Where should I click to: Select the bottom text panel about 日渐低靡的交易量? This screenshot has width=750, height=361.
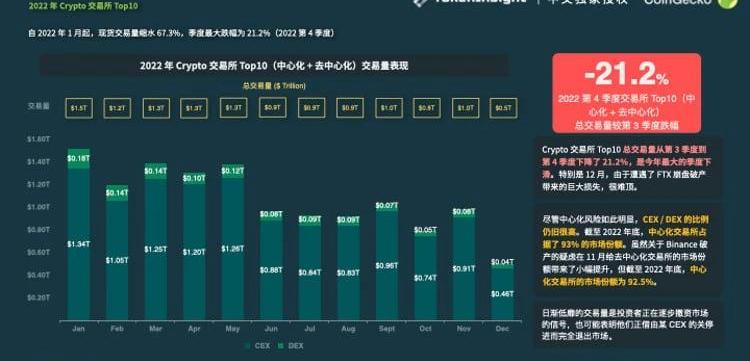click(629, 325)
